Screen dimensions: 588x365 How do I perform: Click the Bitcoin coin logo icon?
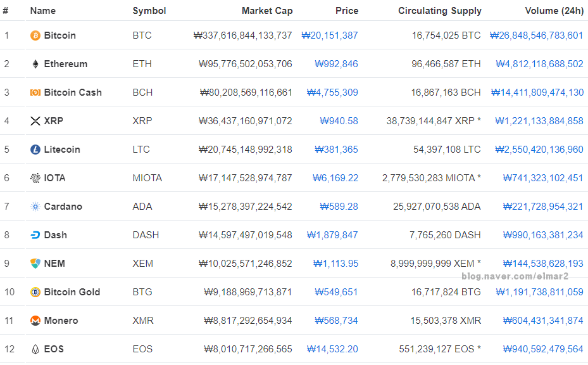35,35
